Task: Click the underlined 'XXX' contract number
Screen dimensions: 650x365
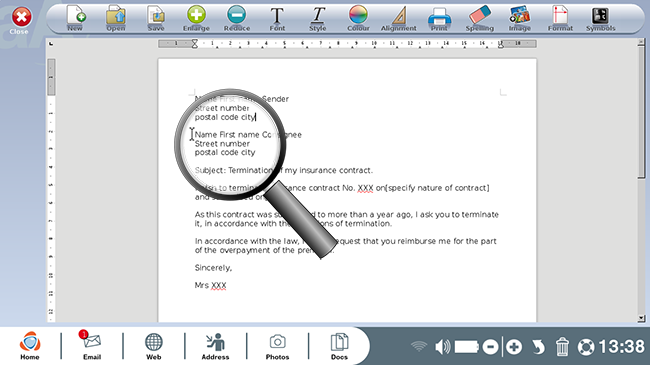Action: tap(365, 188)
